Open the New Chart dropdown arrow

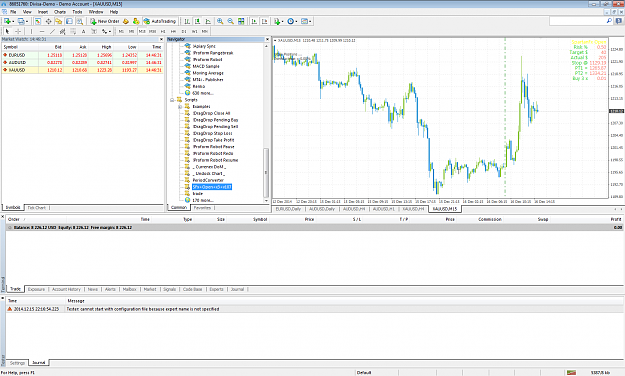[x=13, y=22]
